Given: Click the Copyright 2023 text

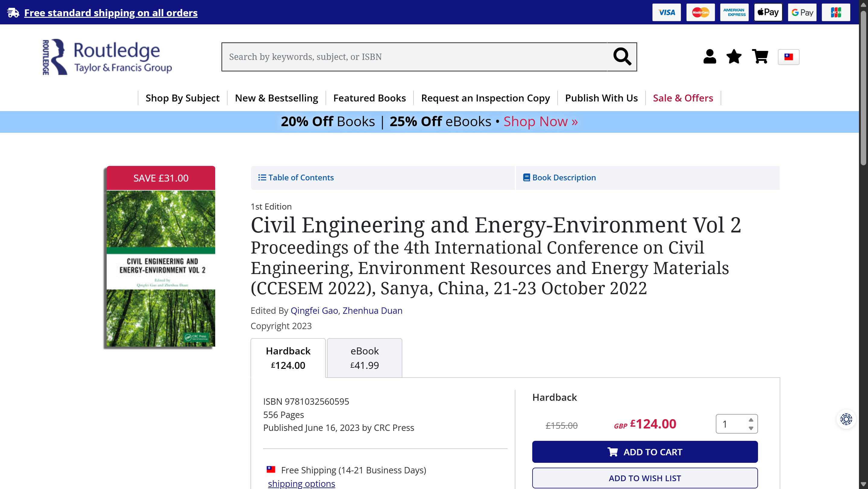Looking at the screenshot, I should coord(281,326).
